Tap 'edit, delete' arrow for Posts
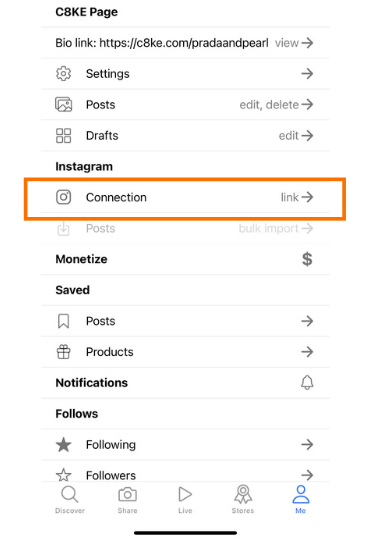The image size is (375, 539). click(x=276, y=104)
